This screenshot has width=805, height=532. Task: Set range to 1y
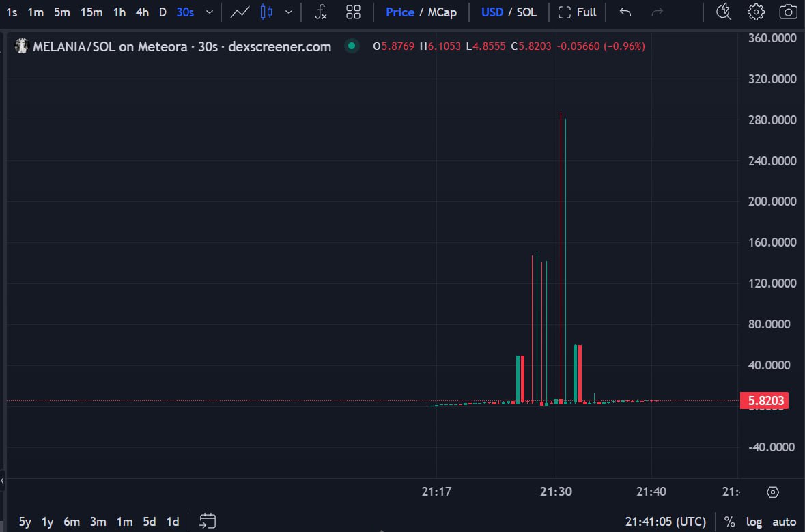pos(47,522)
